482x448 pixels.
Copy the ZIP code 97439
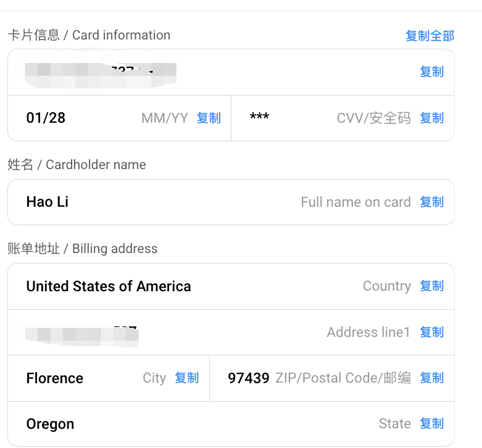click(x=431, y=378)
